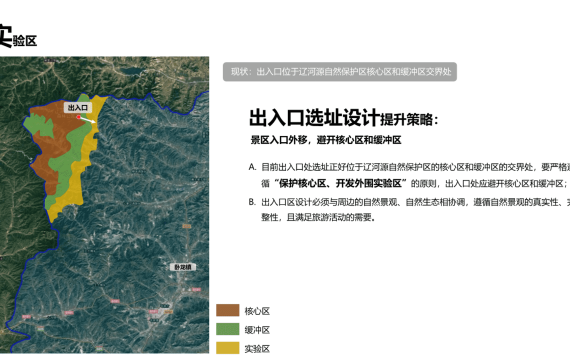Click the text line 整性，且满足旅游活动的需要
The height and width of the screenshot is (360, 570).
pos(318,217)
